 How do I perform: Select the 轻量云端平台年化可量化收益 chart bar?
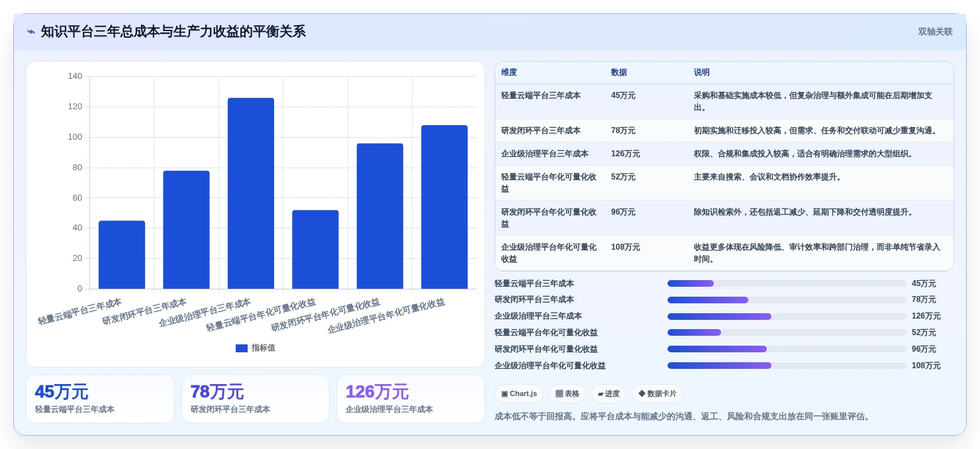(315, 250)
